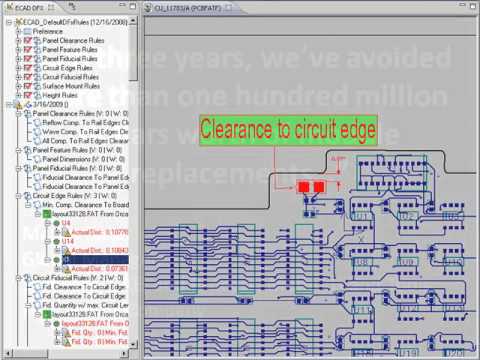Select the U14 violation entry

coord(68,241)
